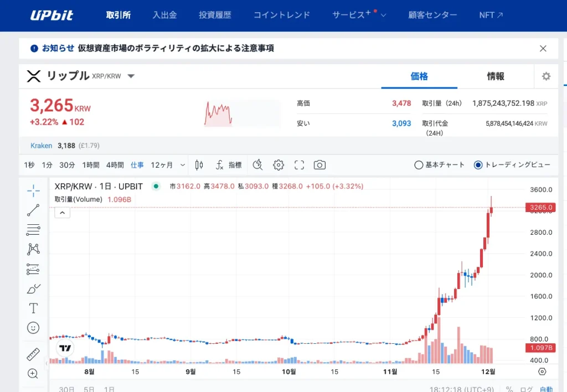Open the 取引所 menu
The height and width of the screenshot is (392, 567).
coord(118,15)
